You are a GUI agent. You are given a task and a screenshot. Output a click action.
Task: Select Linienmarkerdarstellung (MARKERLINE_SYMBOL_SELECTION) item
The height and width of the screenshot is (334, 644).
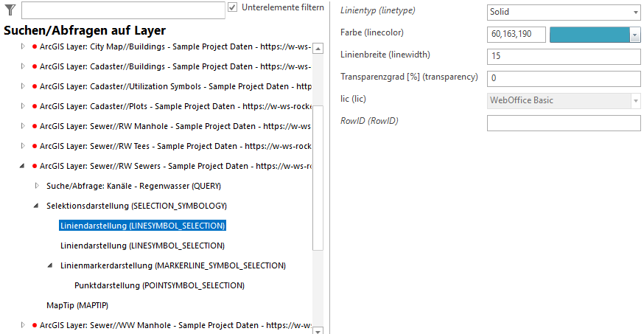click(173, 266)
